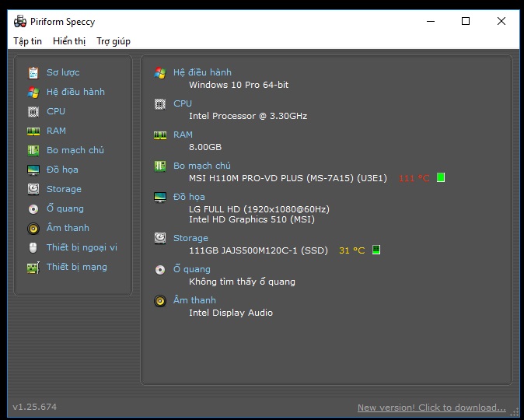524x420 pixels.
Task: Click New version download link
Action: pyautogui.click(x=431, y=408)
